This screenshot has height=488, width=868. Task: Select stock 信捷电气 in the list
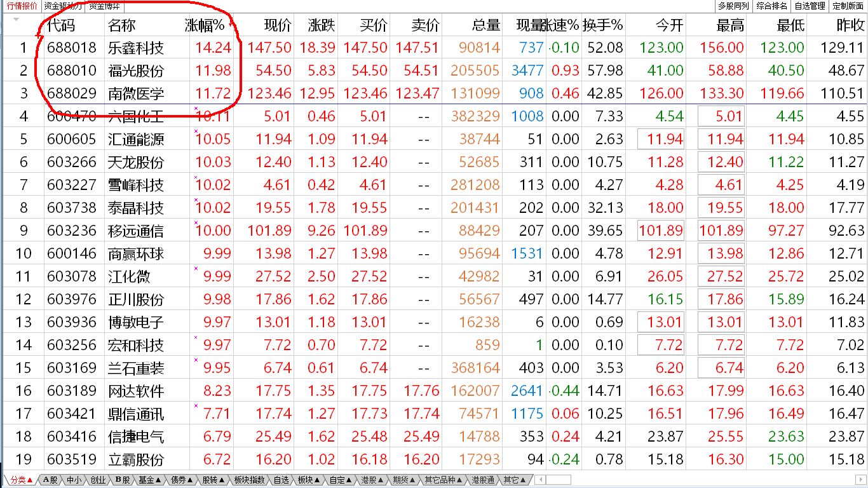[136, 437]
